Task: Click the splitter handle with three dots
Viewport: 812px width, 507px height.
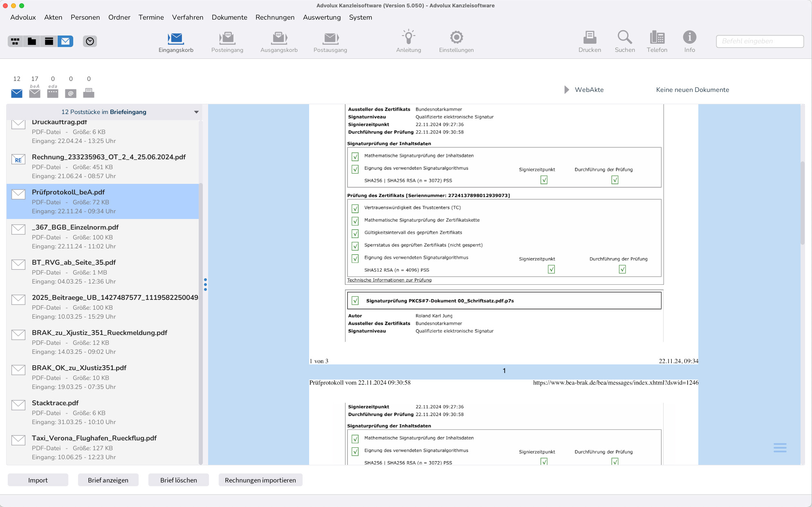Action: pyautogui.click(x=205, y=284)
